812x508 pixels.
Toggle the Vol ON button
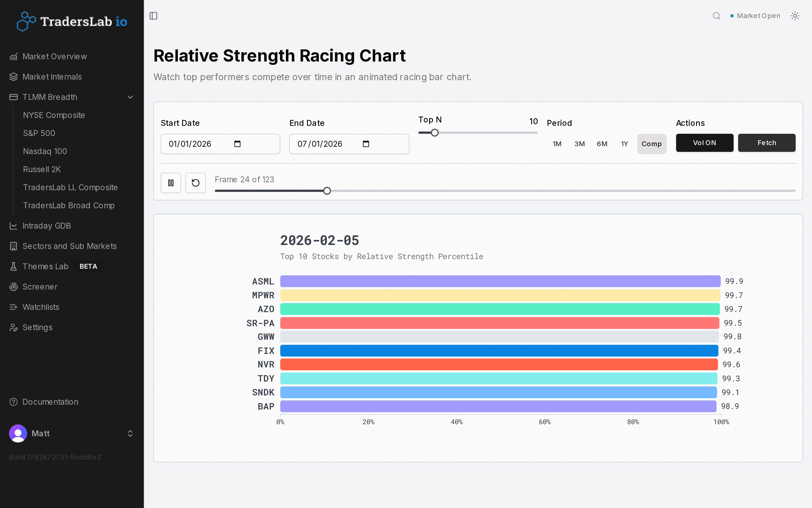point(705,143)
